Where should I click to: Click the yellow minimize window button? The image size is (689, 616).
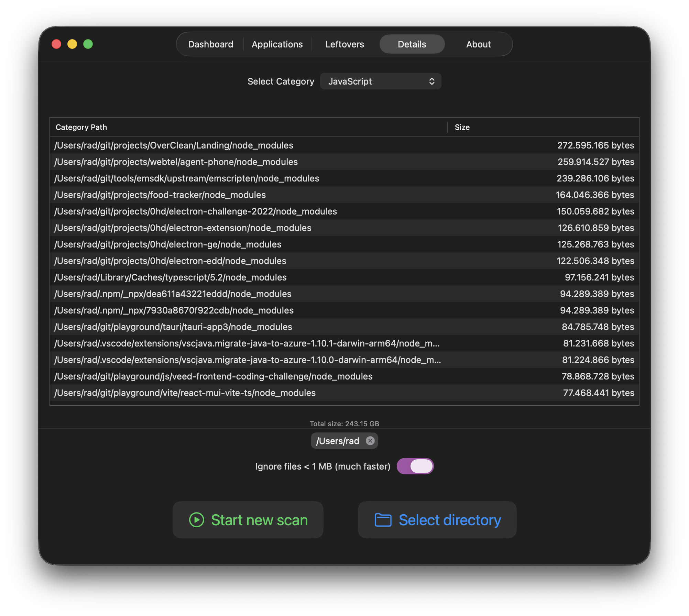click(x=72, y=44)
